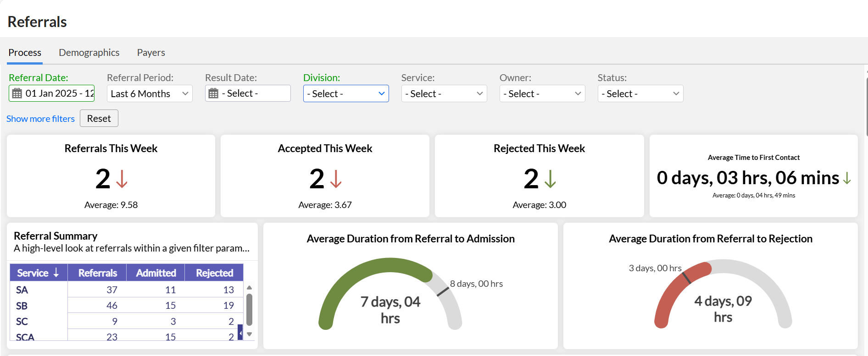The width and height of the screenshot is (868, 356).
Task: Expand the Division select dropdown
Action: 346,93
